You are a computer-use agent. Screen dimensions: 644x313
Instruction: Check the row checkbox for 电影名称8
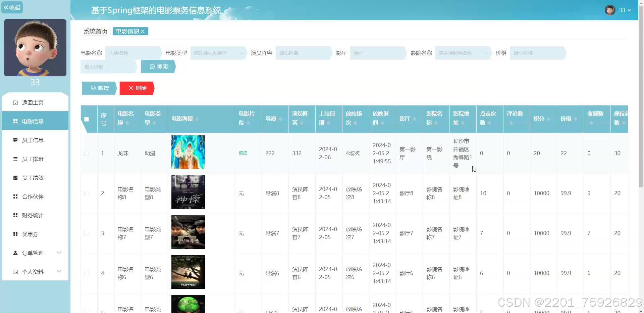point(87,193)
